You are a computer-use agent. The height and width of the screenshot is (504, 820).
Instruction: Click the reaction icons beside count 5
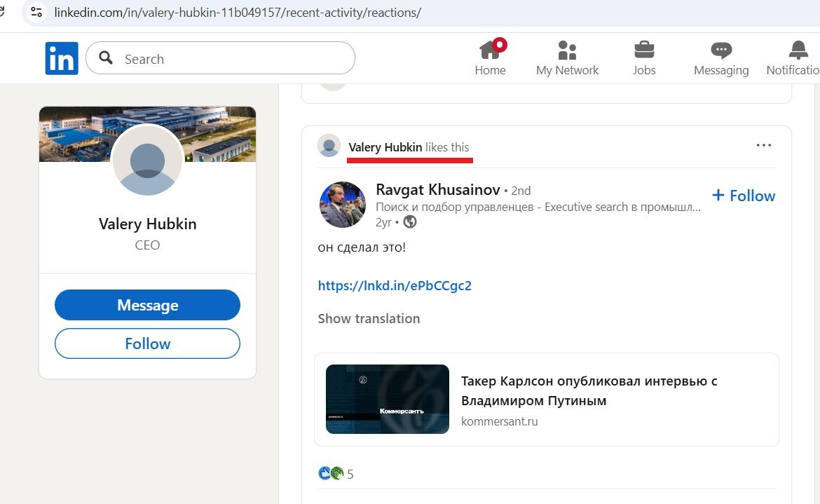click(x=331, y=474)
